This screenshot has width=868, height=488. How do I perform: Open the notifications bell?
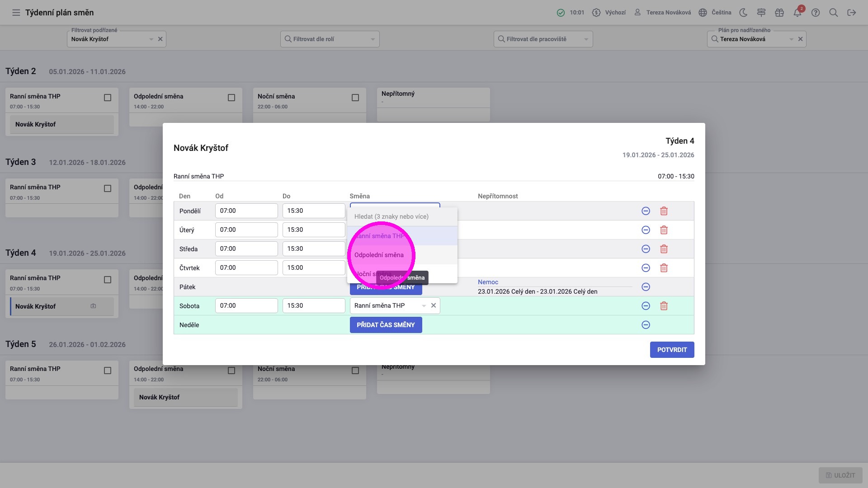tap(797, 13)
